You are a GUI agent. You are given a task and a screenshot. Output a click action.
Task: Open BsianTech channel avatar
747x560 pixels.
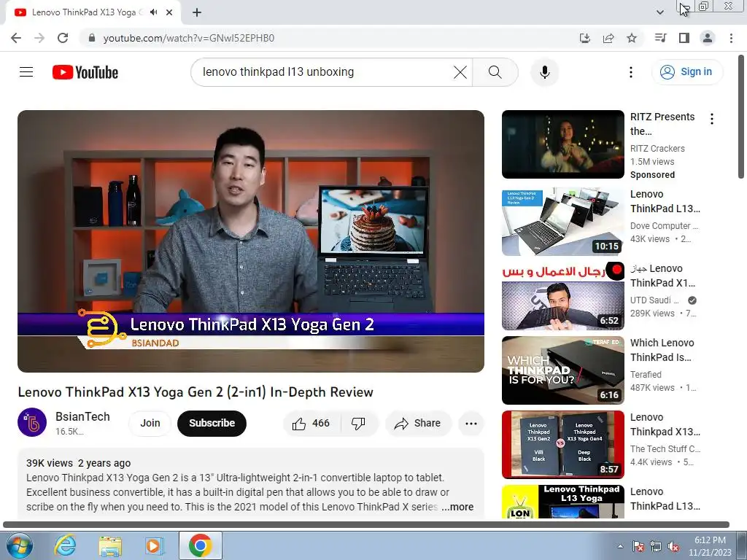point(32,422)
